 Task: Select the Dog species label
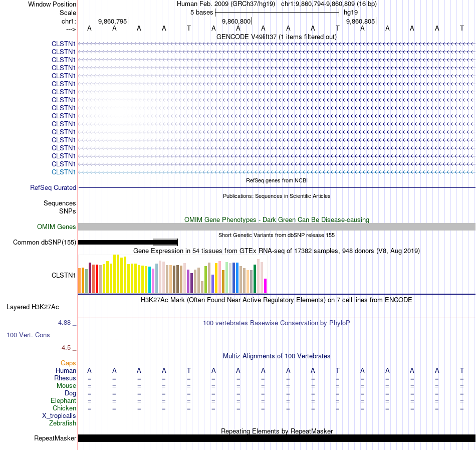point(70,393)
